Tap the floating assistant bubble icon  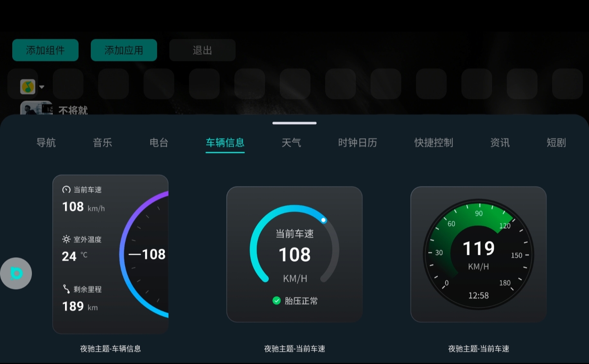pyautogui.click(x=16, y=273)
